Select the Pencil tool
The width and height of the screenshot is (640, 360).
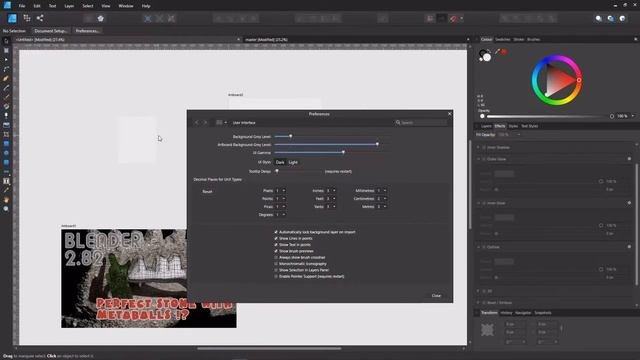pyautogui.click(x=6, y=88)
